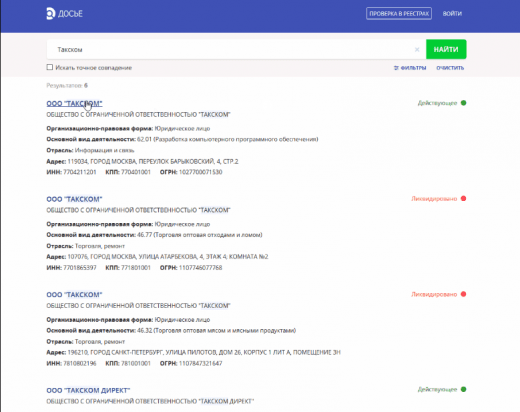Open ООО "ТАКСКОМ" in Санкт-Петербург

(x=74, y=295)
